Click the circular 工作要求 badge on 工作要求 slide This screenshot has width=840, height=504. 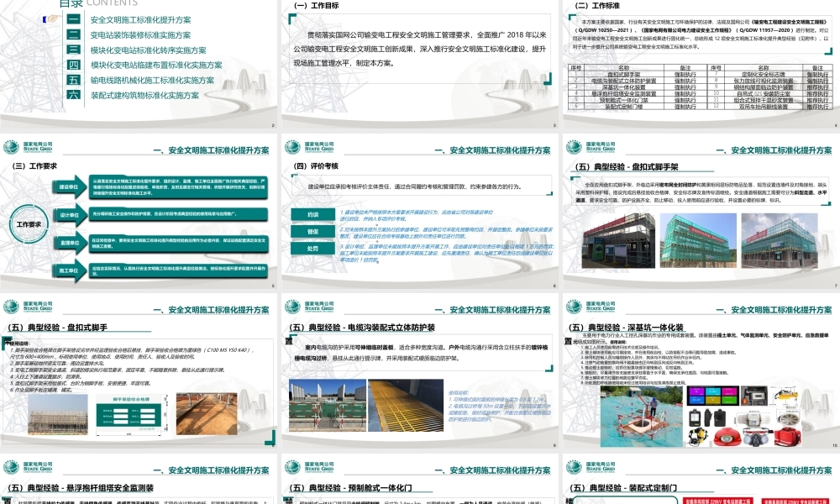click(x=29, y=225)
